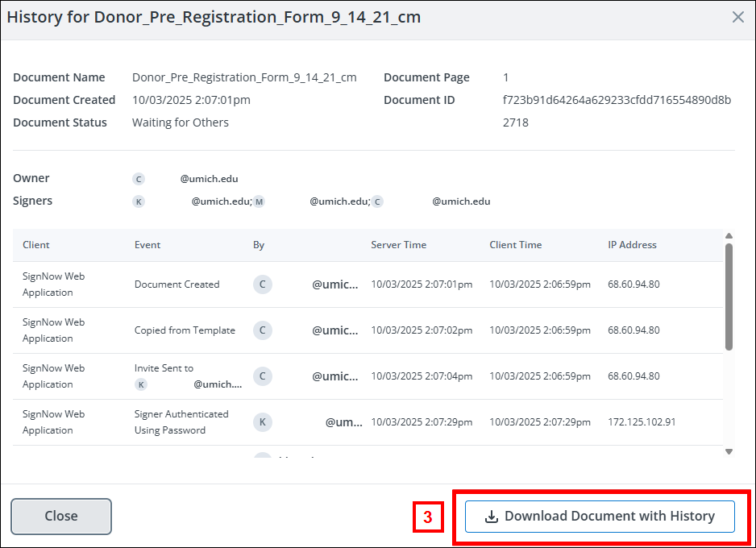
Task: Click the Document Page value 1
Action: tap(506, 77)
